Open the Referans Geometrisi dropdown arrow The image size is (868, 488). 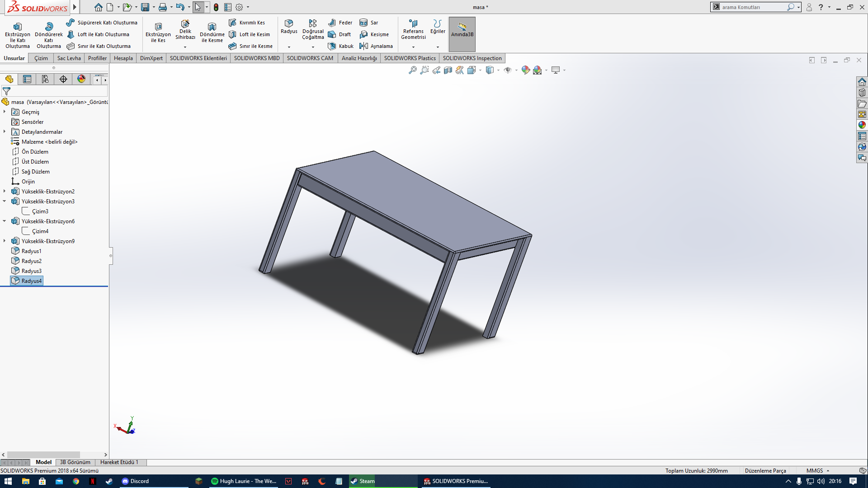click(x=413, y=47)
